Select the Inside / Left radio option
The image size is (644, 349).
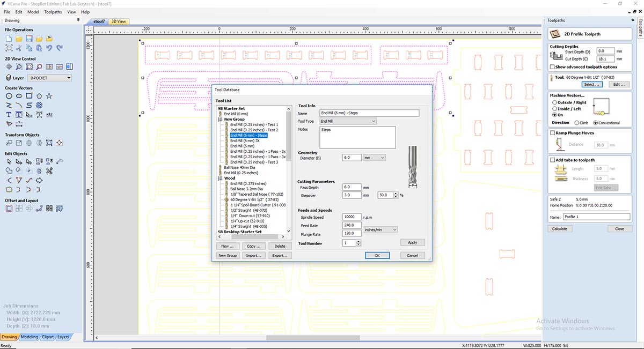tap(554, 109)
